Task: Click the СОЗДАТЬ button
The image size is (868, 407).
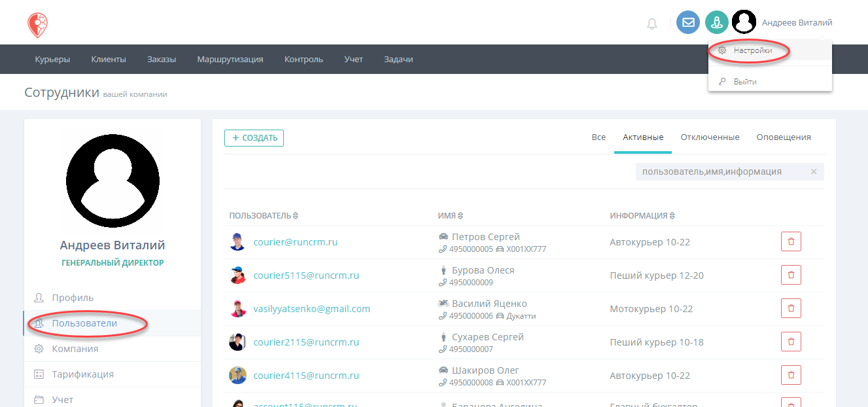Action: tap(254, 138)
